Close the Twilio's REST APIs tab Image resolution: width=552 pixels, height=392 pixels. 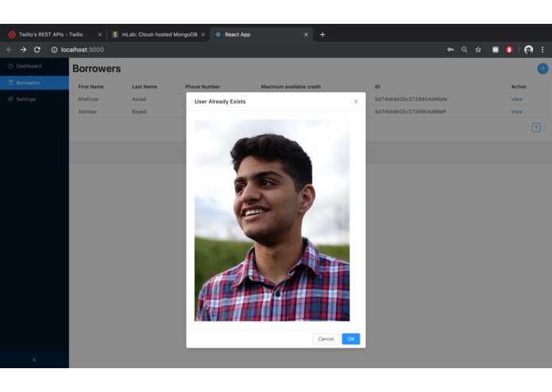(x=99, y=34)
